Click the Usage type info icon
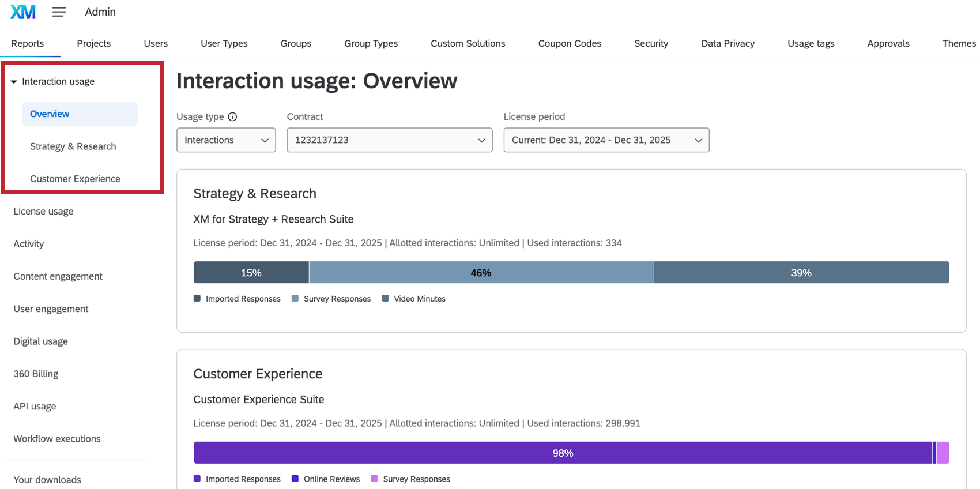The width and height of the screenshot is (980, 489). 232,116
